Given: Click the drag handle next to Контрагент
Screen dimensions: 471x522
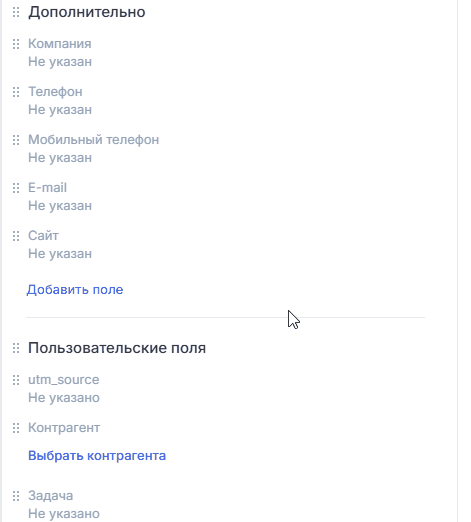Looking at the screenshot, I should coord(16,428).
